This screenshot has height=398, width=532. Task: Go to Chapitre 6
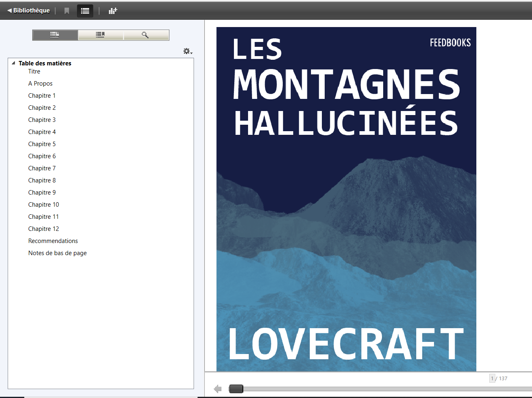pyautogui.click(x=42, y=156)
